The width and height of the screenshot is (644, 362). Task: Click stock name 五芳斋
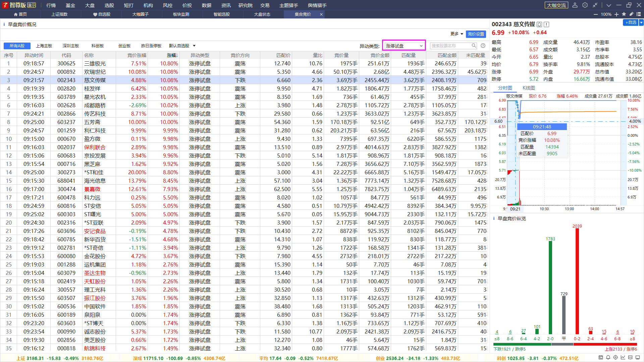tap(92, 122)
